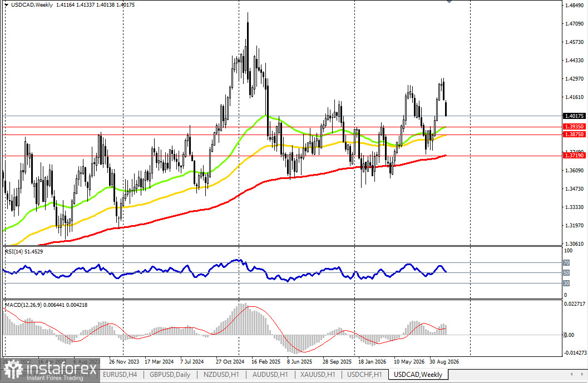The image size is (588, 383).
Task: Click the 30 Aug 2026 date label
Action: pyautogui.click(x=444, y=362)
